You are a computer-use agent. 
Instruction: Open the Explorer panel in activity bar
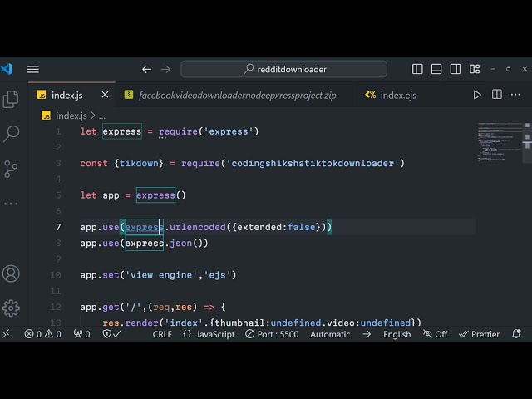click(11, 100)
